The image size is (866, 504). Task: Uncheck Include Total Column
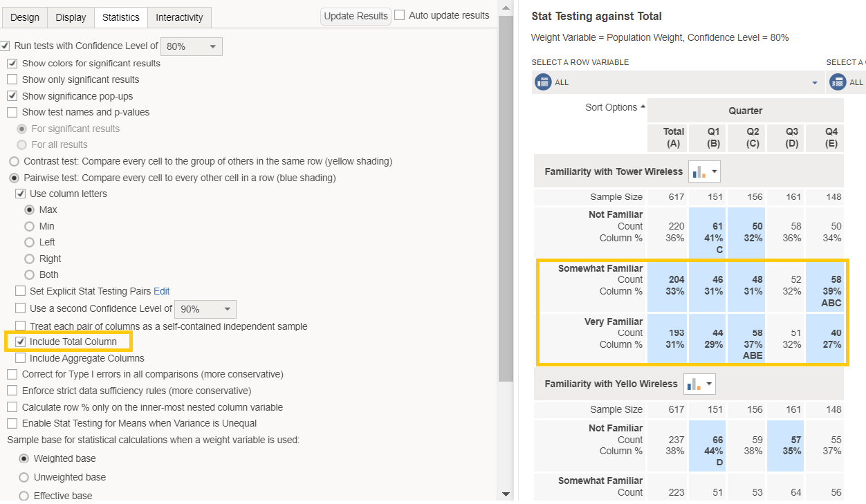[x=21, y=342]
